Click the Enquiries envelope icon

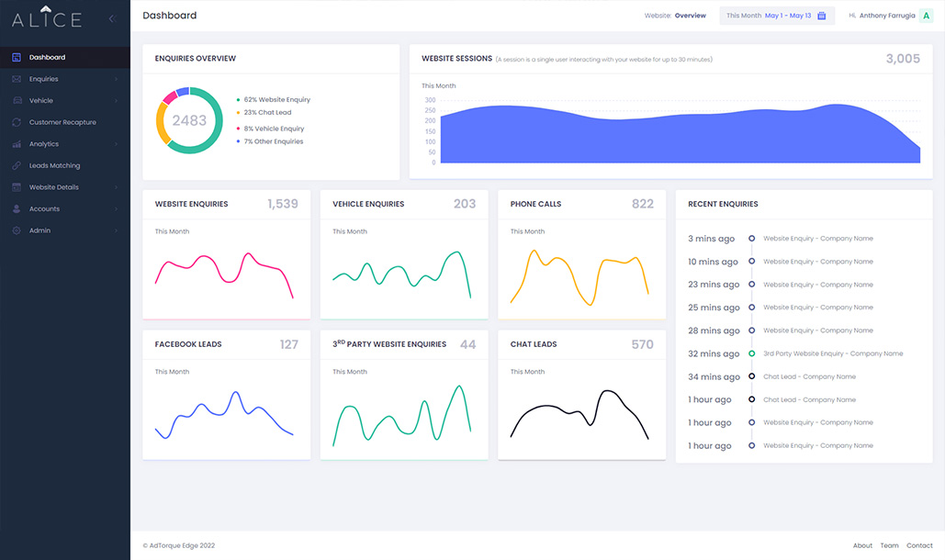[17, 79]
